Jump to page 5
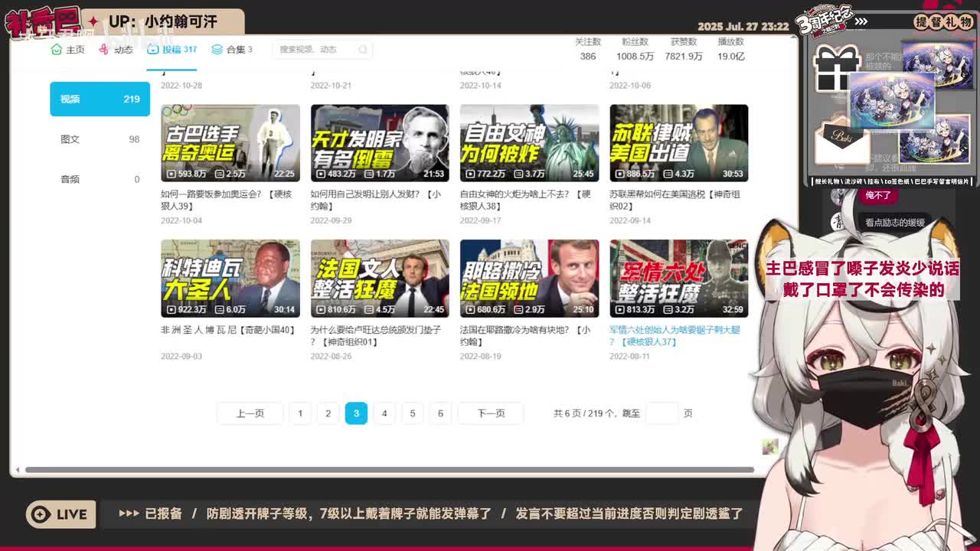This screenshot has width=980, height=551. (412, 413)
